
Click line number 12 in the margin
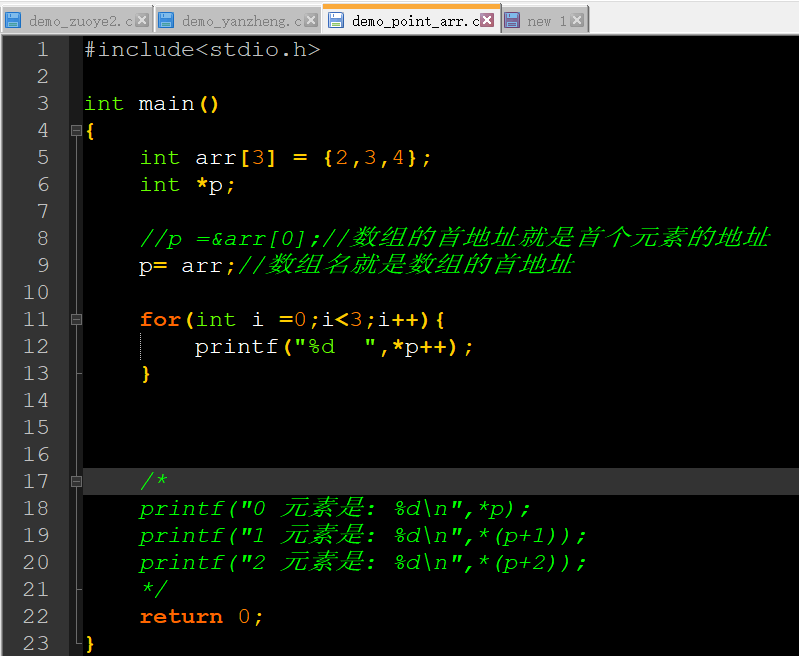pos(36,347)
